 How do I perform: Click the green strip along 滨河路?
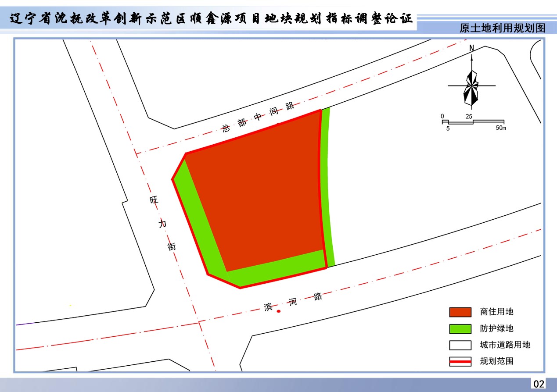point(277,269)
